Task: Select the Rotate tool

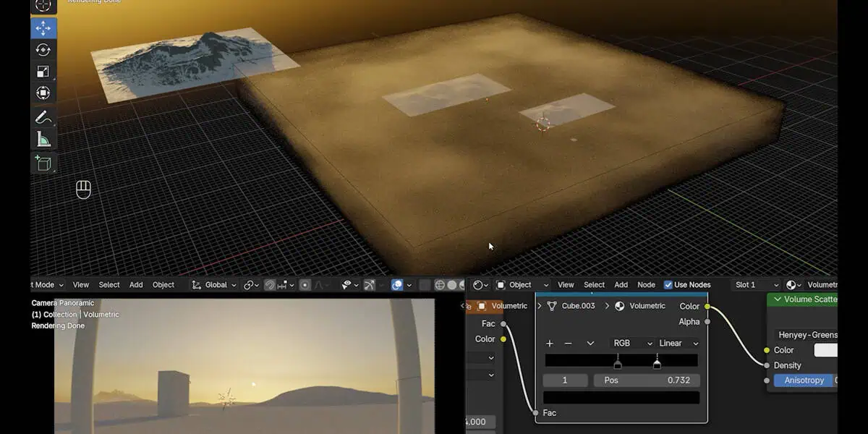Action: coord(43,50)
